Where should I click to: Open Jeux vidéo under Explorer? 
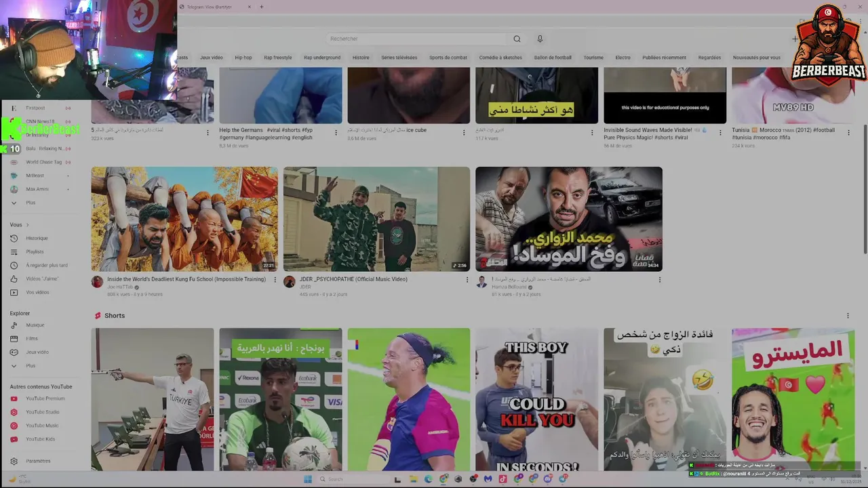coord(37,352)
